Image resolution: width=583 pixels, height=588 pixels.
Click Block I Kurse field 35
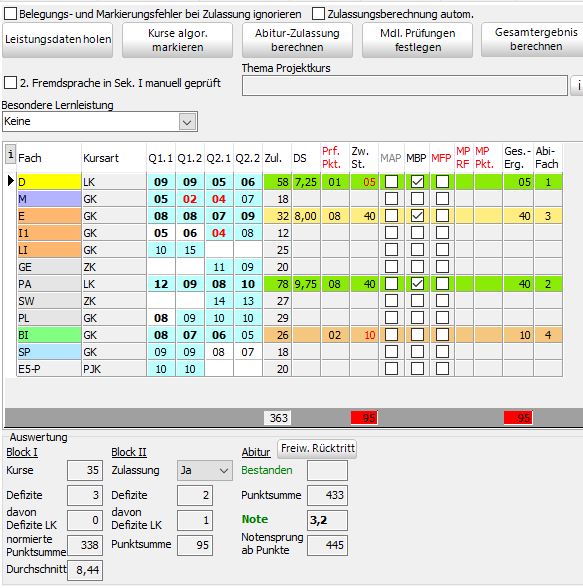pyautogui.click(x=85, y=470)
